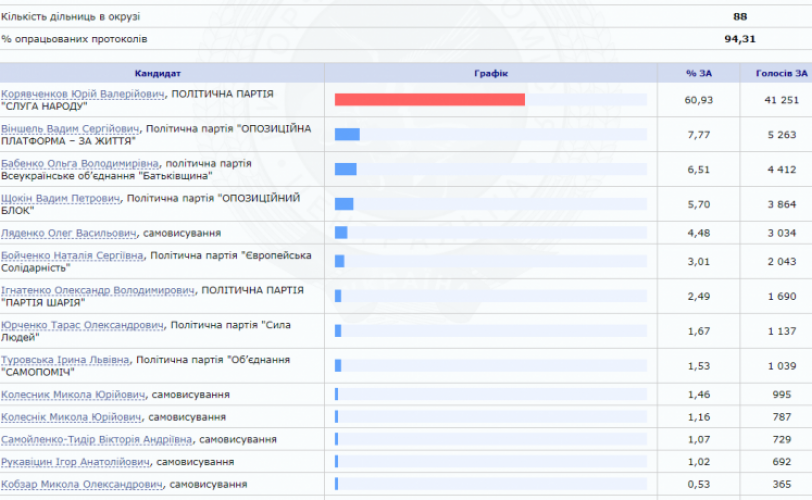Screen dimensions: 812x500
Task: Click the vote count 995
Action: pos(781,394)
